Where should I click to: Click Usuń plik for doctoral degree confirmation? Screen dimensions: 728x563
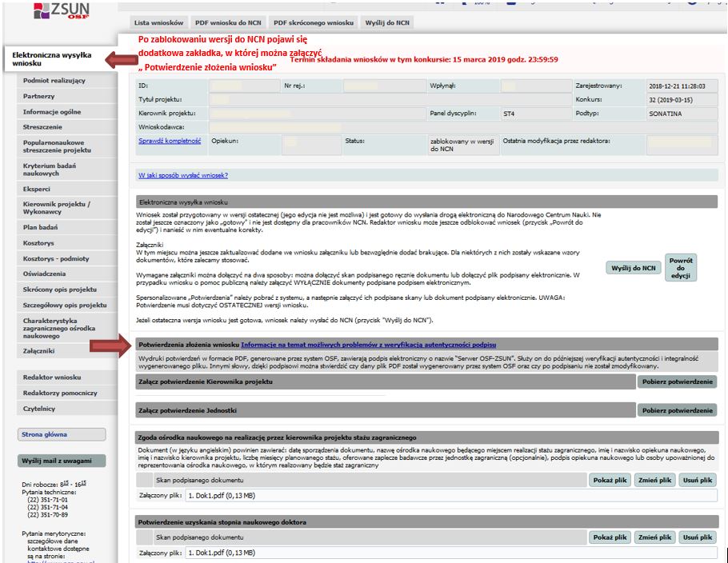tap(698, 537)
